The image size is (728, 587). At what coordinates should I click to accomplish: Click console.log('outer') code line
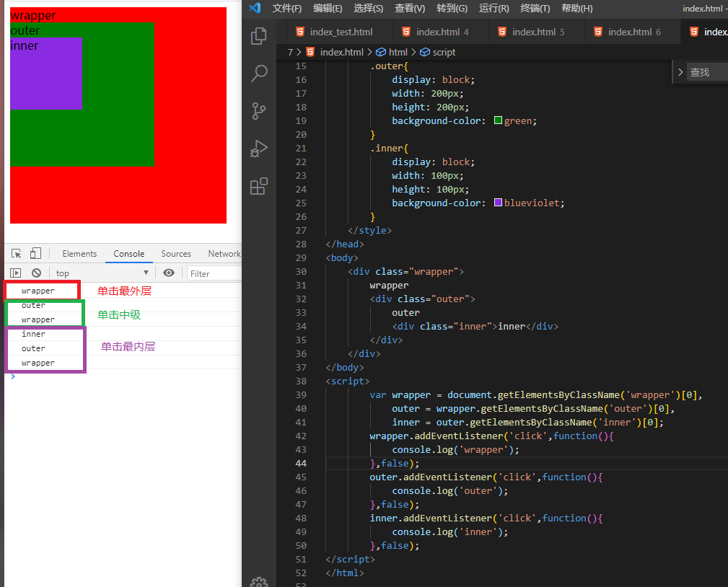[x=450, y=490]
